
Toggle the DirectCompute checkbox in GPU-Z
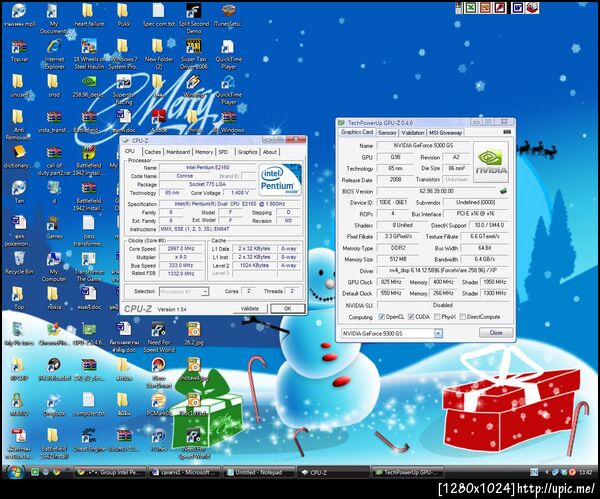(463, 317)
